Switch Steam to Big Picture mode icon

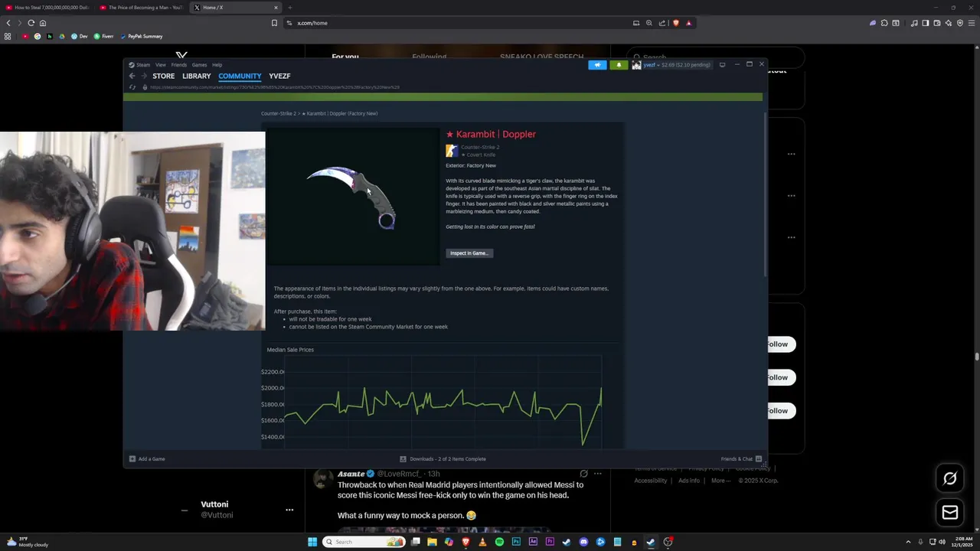(722, 65)
